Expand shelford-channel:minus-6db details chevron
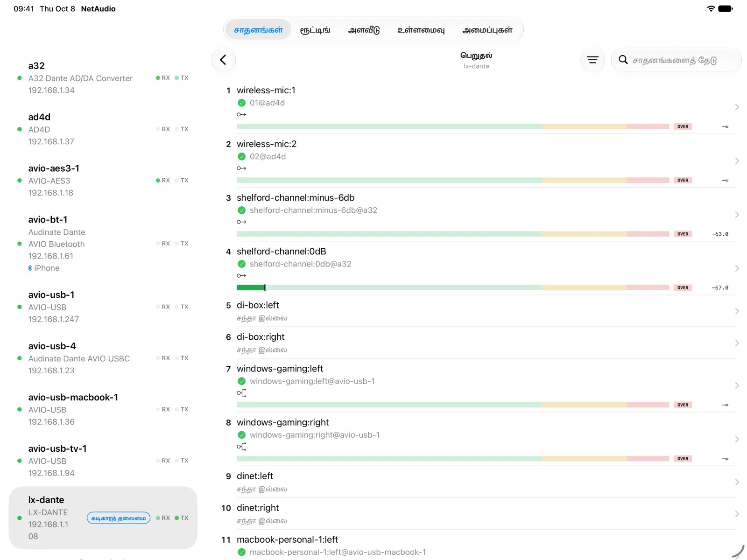 tap(737, 215)
